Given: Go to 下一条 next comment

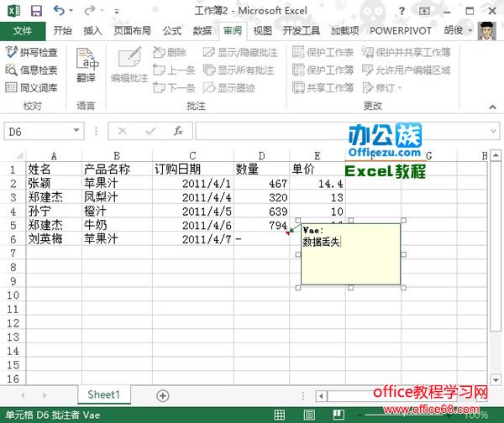Looking at the screenshot, I should 174,87.
